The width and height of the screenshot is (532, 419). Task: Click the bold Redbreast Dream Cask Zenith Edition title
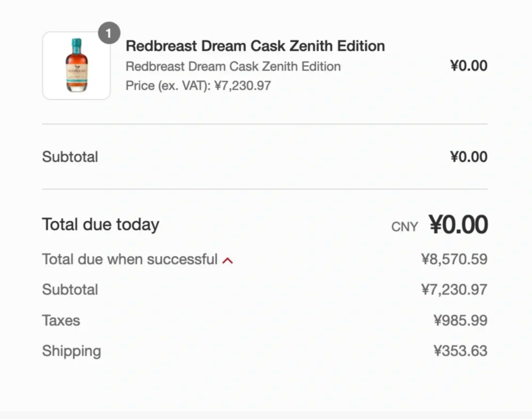[255, 46]
